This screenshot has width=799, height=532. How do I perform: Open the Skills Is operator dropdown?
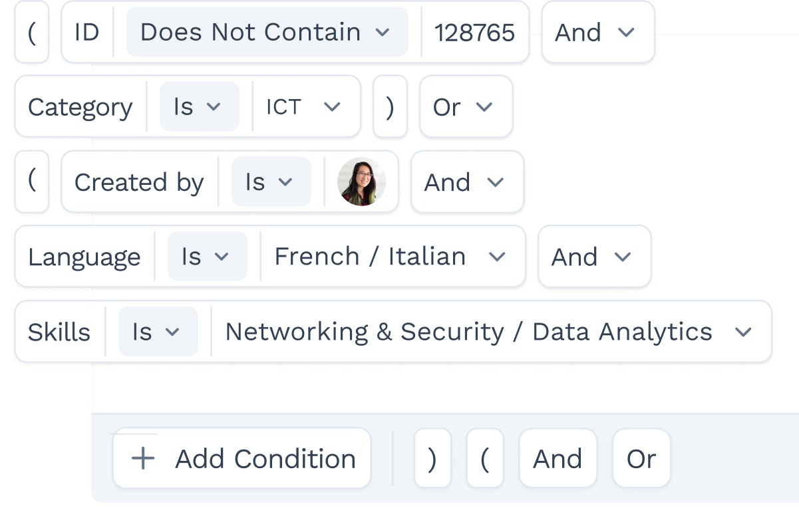[x=158, y=332]
